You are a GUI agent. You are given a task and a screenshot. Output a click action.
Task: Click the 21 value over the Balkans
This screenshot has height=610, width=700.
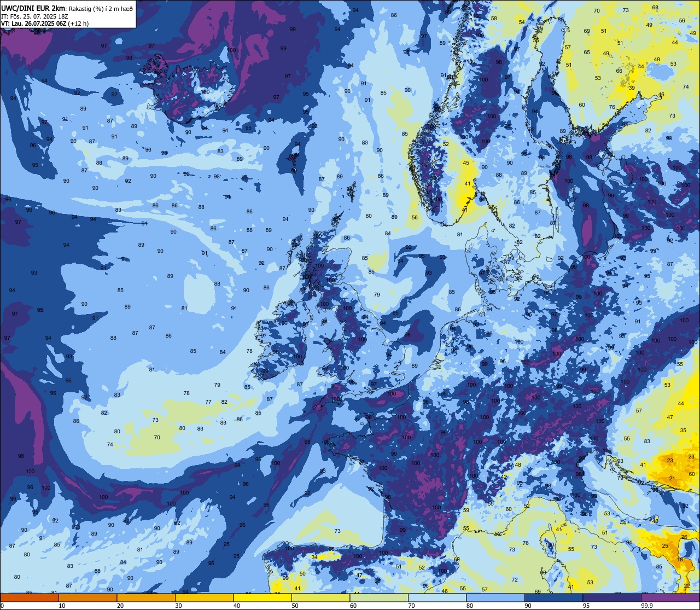coord(672,479)
